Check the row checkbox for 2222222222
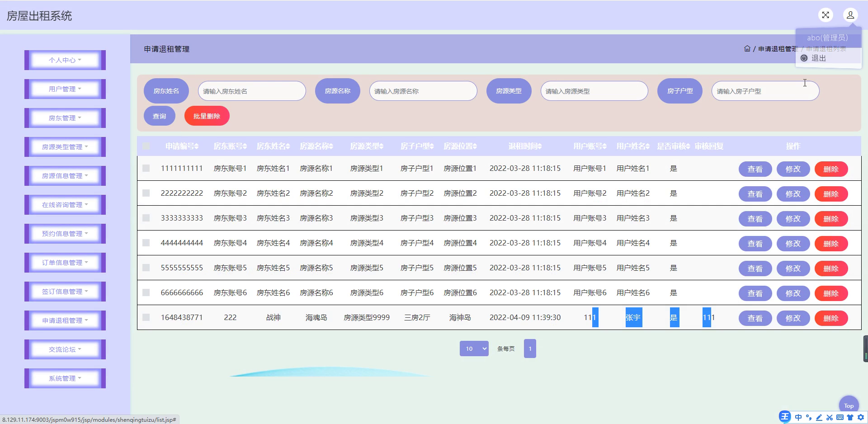 (146, 193)
